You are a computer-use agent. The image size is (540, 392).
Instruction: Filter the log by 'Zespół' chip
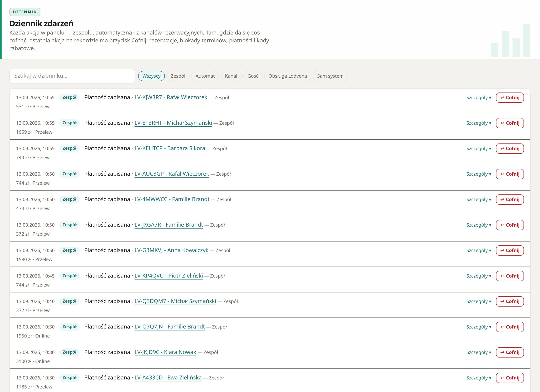tap(178, 76)
